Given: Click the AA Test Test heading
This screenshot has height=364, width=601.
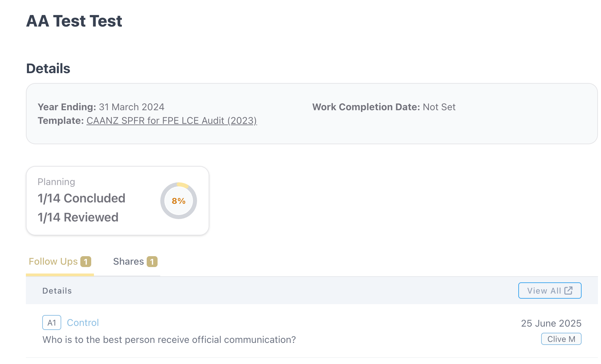Looking at the screenshot, I should 74,21.
